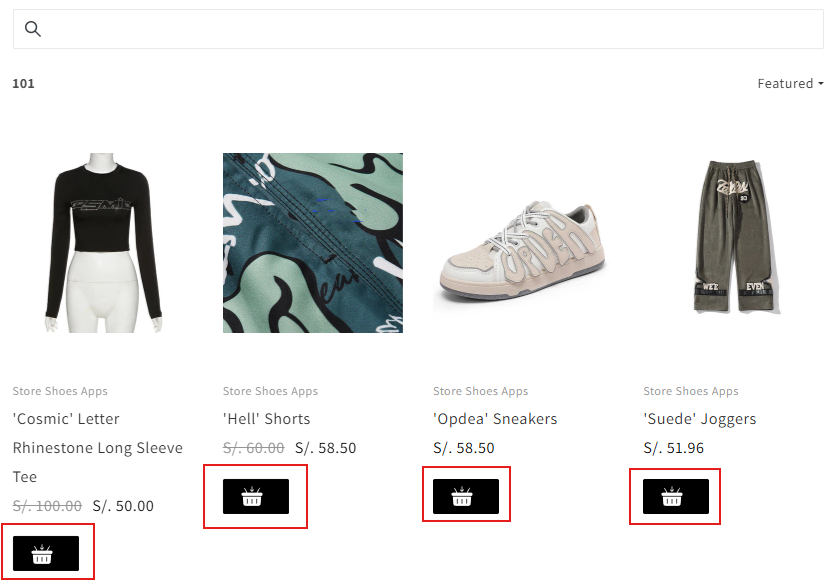Screen dimensions: 836x581
Task: Click Store Shoes Apps vendor above 'Hell' Shorts
Action: click(270, 391)
